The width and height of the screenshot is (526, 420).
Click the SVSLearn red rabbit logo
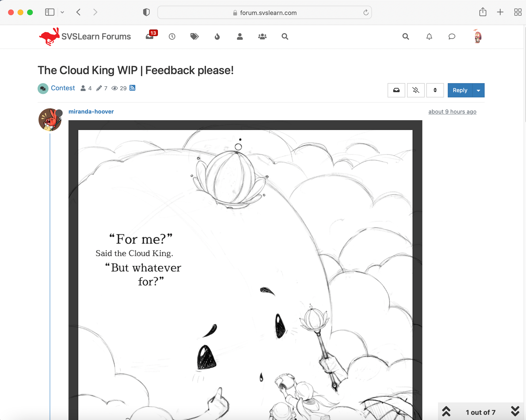pyautogui.click(x=49, y=37)
